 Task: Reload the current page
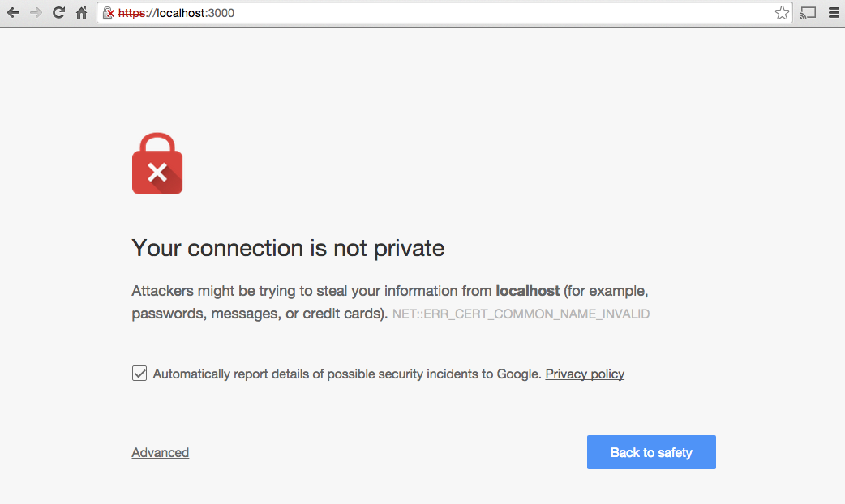(x=58, y=13)
